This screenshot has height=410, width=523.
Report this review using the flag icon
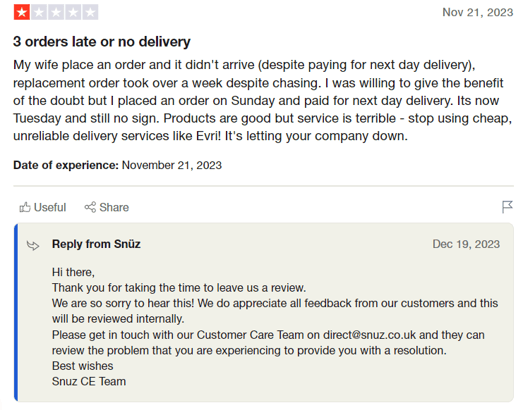point(507,207)
